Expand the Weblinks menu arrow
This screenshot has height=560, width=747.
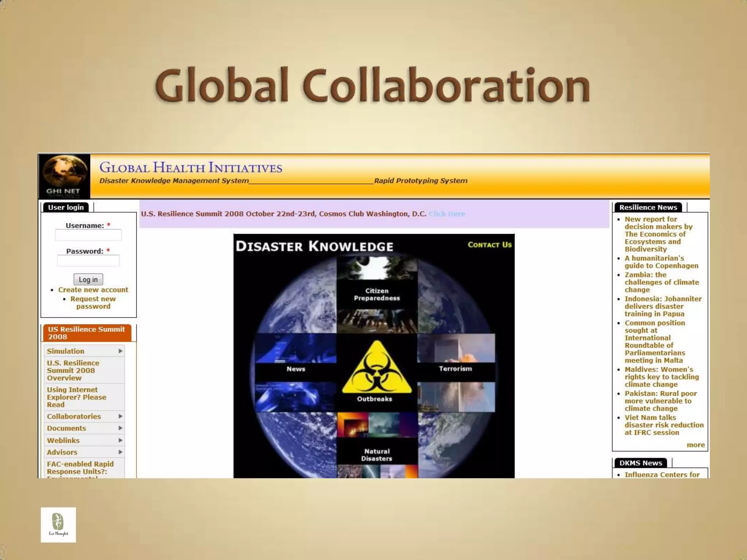point(120,440)
